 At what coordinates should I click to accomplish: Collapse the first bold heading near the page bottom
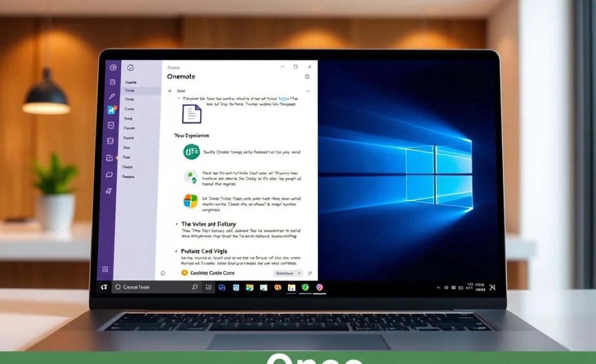point(177,224)
